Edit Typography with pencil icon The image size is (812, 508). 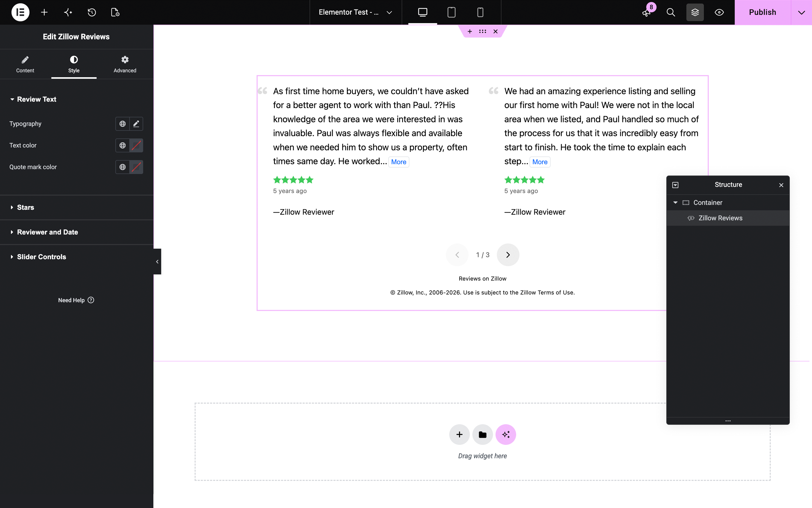point(136,124)
